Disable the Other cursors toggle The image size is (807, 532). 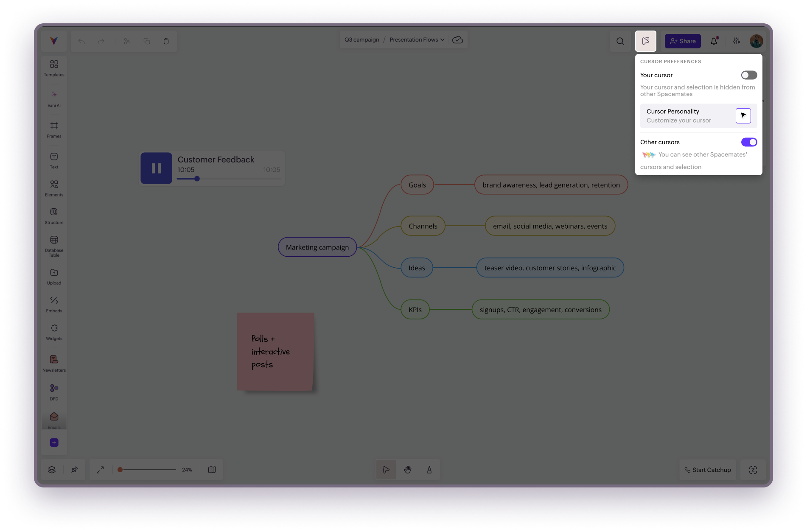pos(749,142)
